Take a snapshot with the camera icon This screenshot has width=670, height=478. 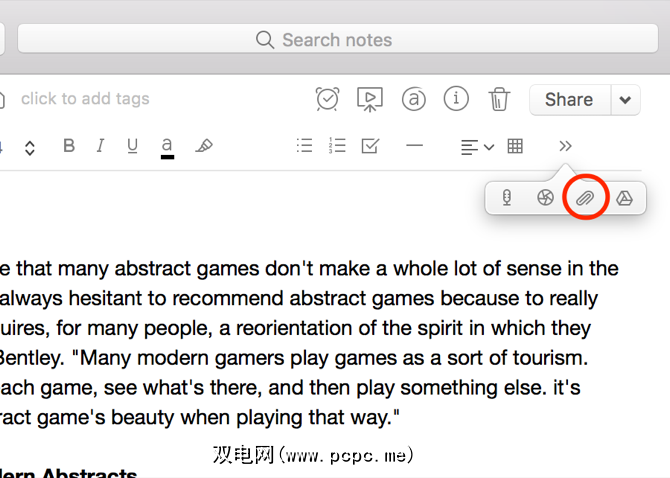tap(545, 198)
